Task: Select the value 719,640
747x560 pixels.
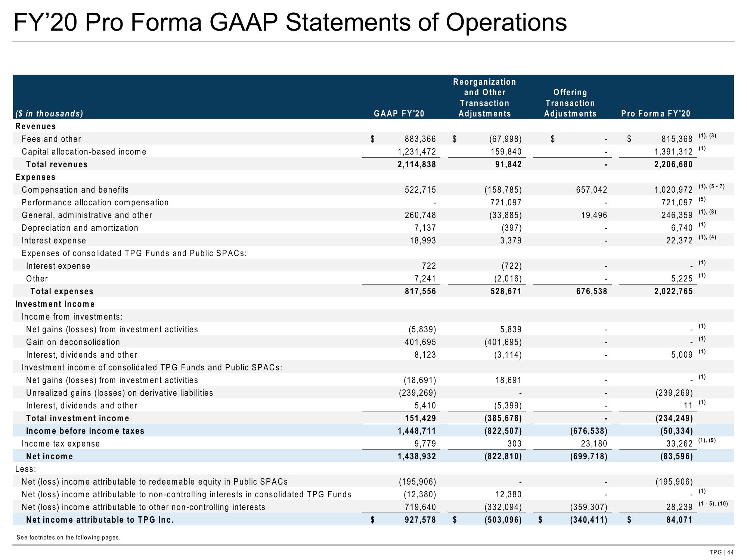Action: pos(420,507)
